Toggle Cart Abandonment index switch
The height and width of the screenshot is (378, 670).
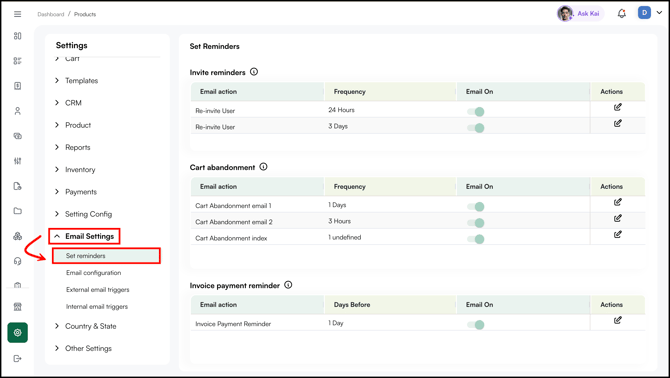(x=476, y=239)
